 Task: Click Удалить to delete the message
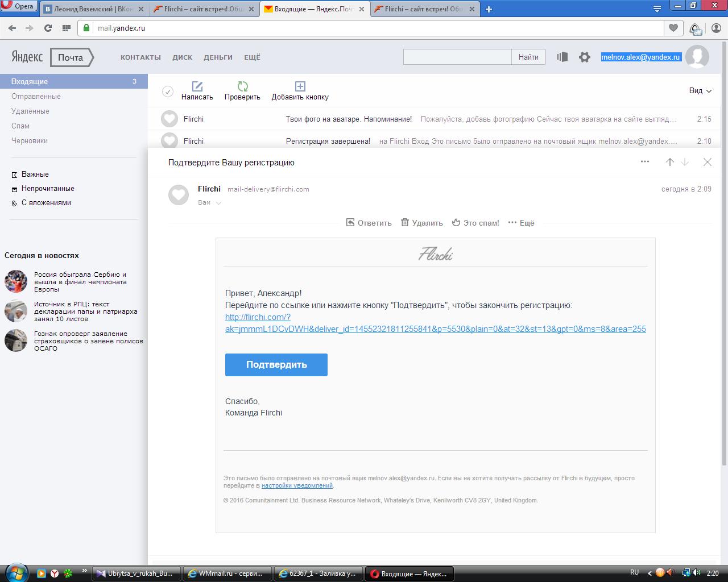422,223
